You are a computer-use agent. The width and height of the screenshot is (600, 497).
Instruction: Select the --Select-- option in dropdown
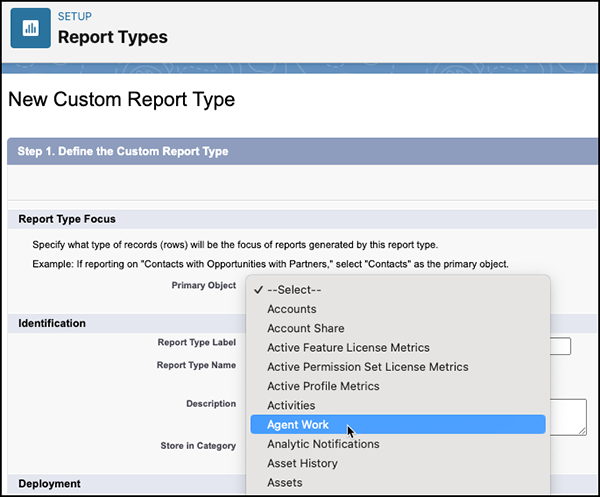398,290
